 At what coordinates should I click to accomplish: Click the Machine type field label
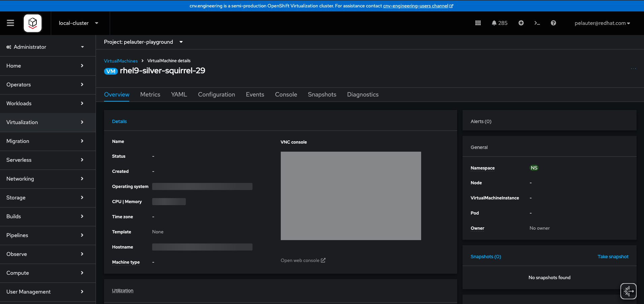tap(126, 262)
